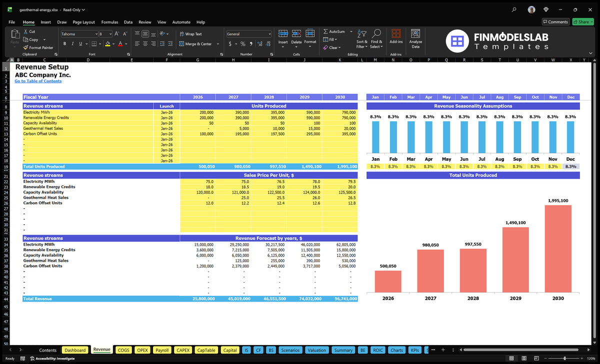Expand the Clear dropdown in Editing
This screenshot has width=600, height=364.
(x=339, y=47)
